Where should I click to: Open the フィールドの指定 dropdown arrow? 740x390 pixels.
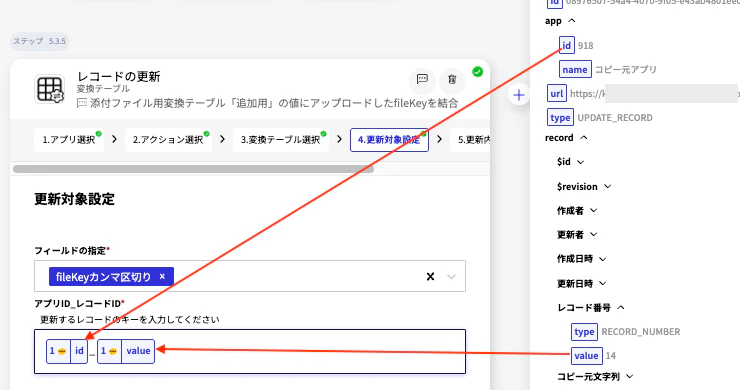click(x=452, y=277)
